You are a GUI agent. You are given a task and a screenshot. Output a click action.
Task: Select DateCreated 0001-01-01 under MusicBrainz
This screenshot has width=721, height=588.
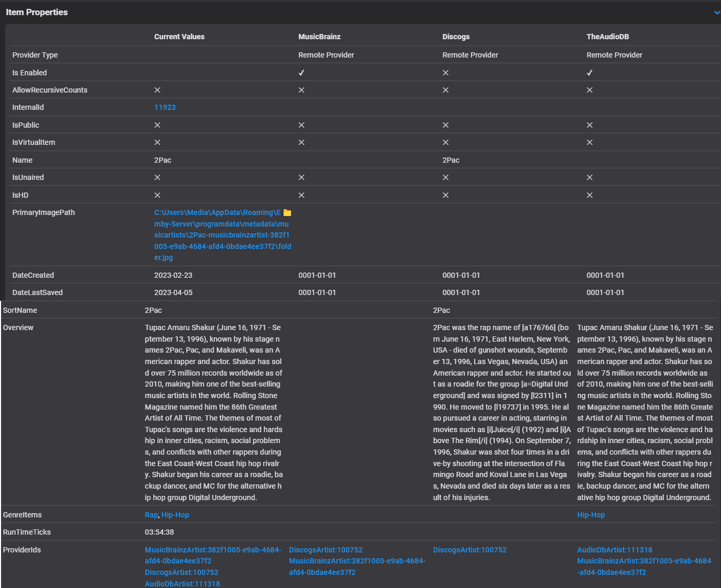click(317, 275)
